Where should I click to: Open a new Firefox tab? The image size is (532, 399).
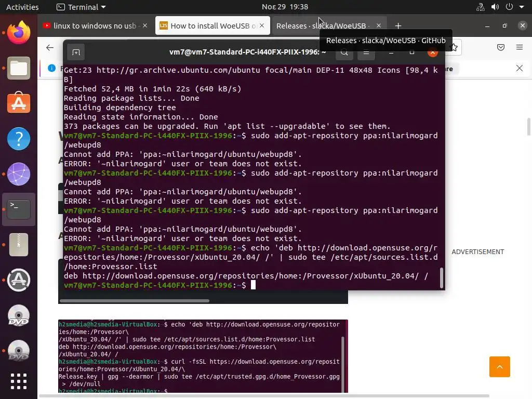pos(398,26)
